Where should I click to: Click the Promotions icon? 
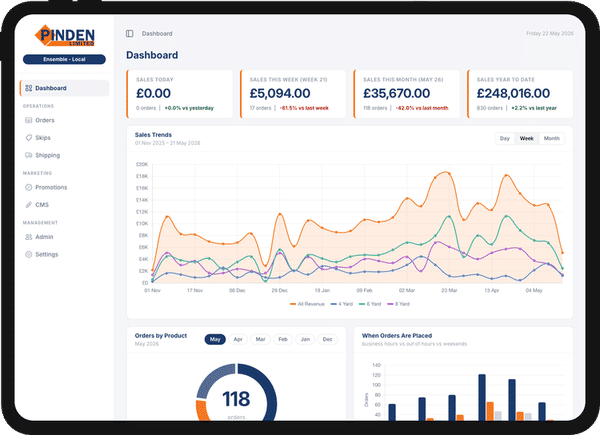coord(29,187)
